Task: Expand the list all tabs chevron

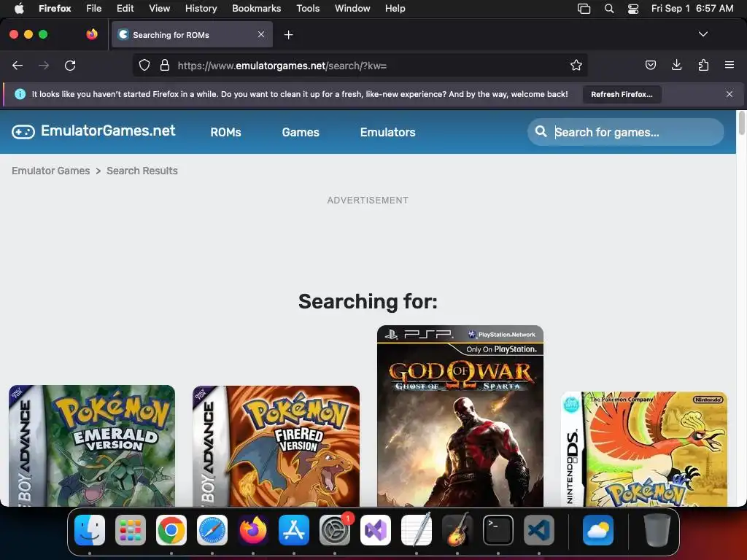Action: 703,34
